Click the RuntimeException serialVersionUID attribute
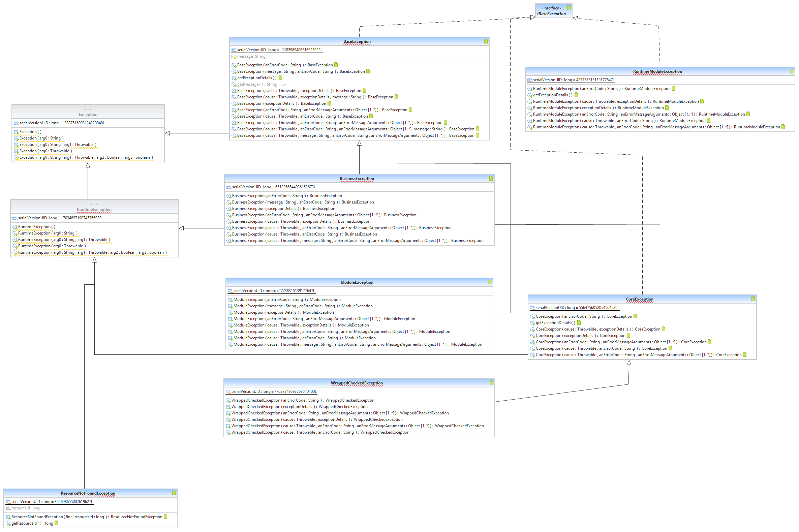This screenshot has width=799, height=532. pyautogui.click(x=61, y=218)
